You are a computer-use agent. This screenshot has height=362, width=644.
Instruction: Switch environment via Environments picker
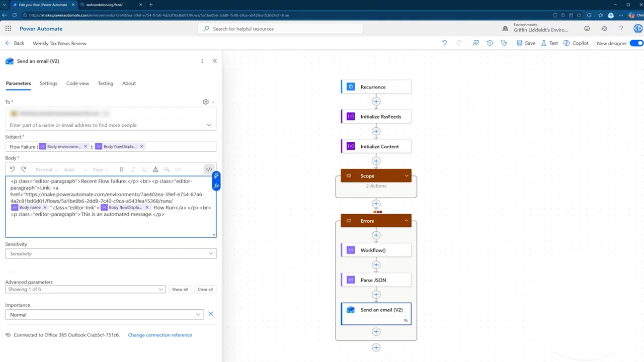pos(536,28)
